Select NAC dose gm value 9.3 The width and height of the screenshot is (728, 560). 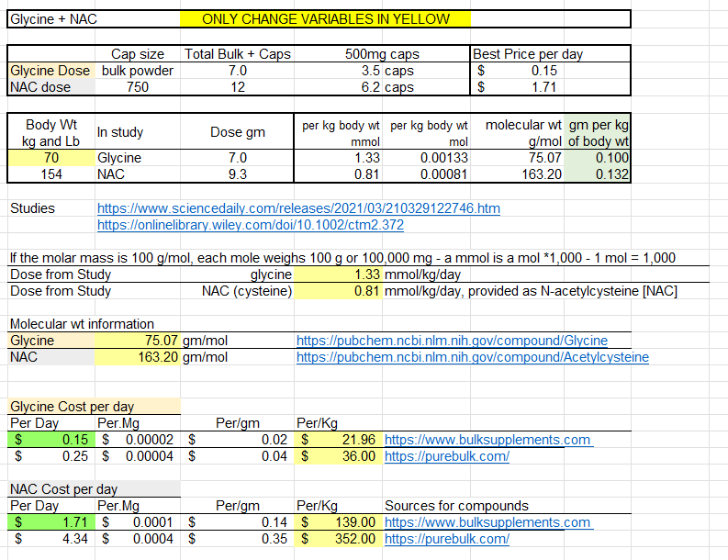[x=237, y=174]
